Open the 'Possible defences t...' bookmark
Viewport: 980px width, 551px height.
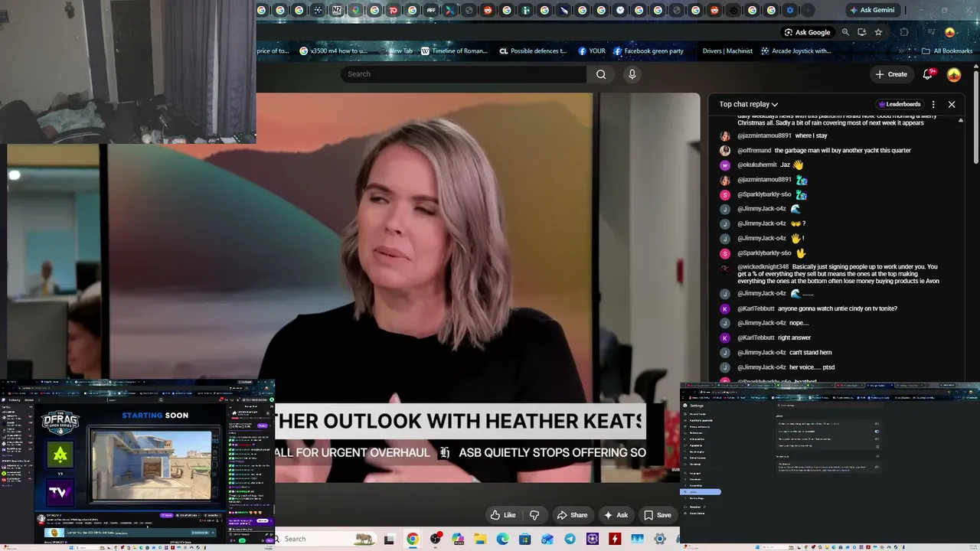(533, 51)
